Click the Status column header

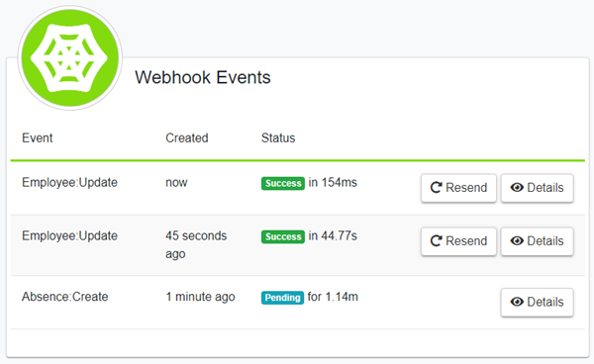[x=278, y=137]
